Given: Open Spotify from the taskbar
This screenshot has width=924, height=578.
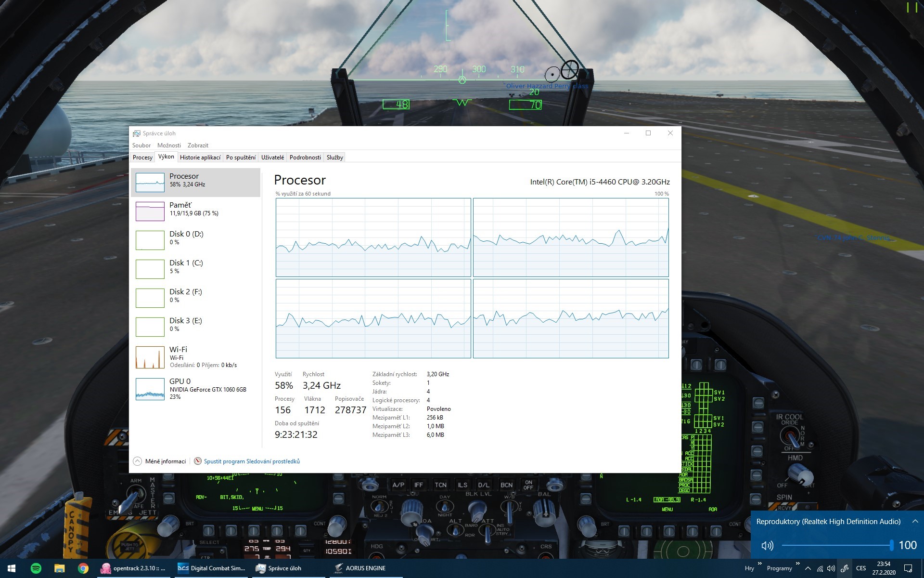Looking at the screenshot, I should (x=36, y=568).
